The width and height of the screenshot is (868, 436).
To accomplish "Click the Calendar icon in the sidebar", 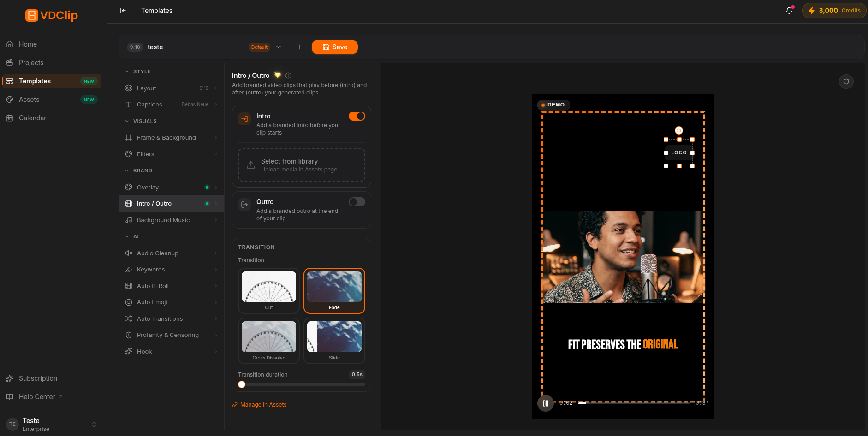I will pos(10,118).
